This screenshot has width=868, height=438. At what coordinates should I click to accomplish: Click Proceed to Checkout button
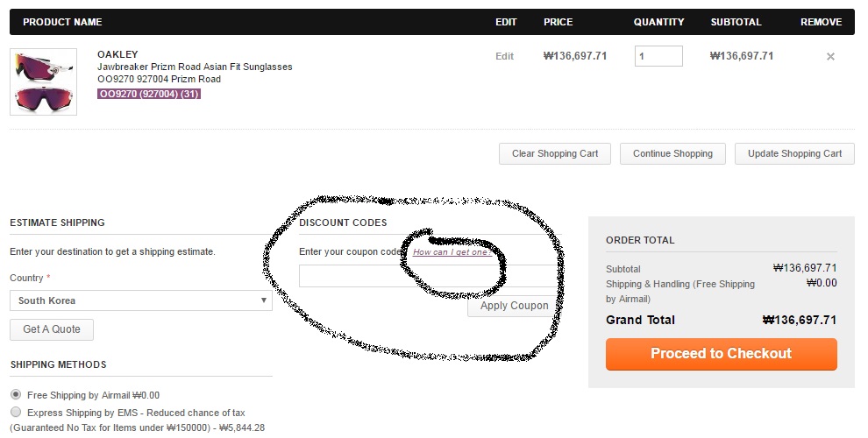[721, 354]
